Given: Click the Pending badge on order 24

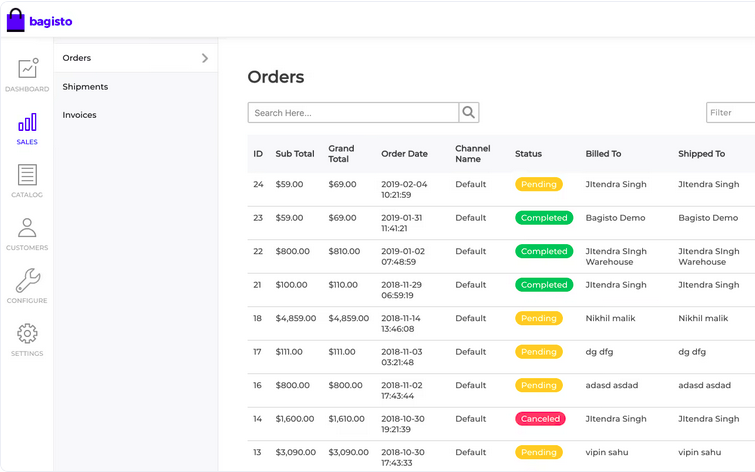Looking at the screenshot, I should point(539,184).
